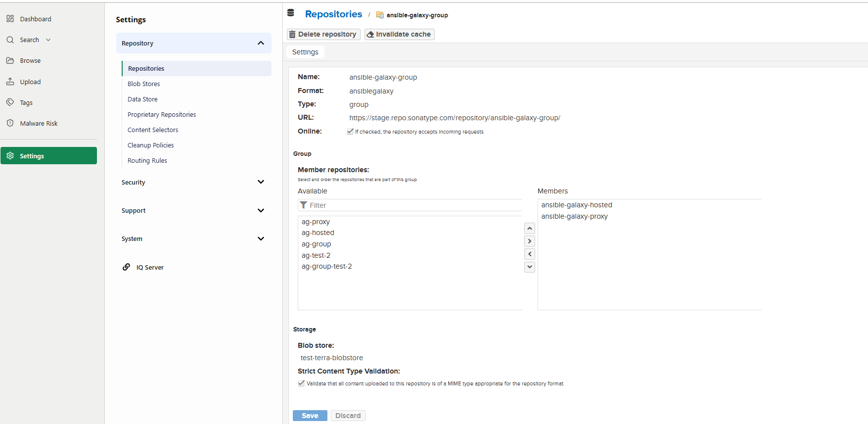Image resolution: width=868 pixels, height=424 pixels.
Task: Open the Dashboard grid icon
Action: pyautogui.click(x=10, y=19)
